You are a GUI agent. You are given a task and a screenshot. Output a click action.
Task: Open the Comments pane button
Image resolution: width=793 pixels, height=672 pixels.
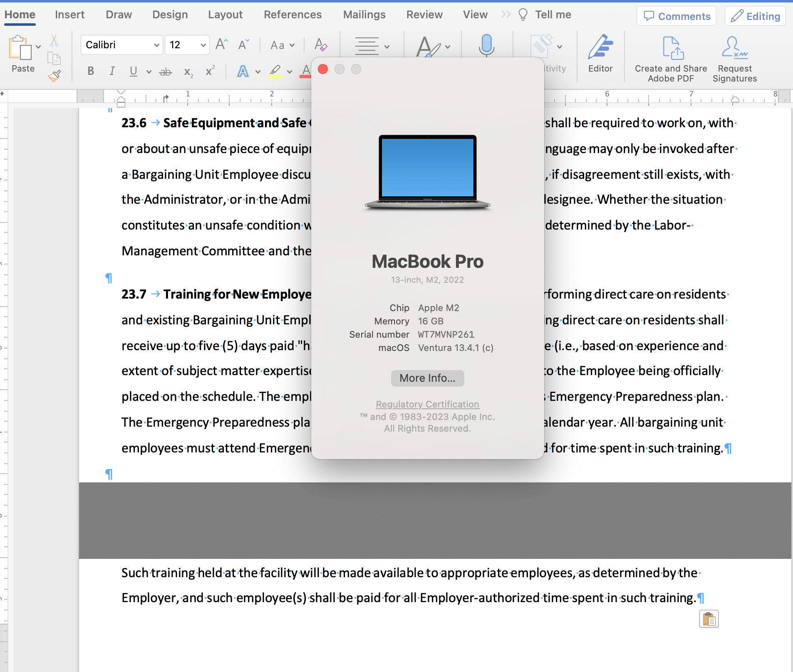coord(677,16)
